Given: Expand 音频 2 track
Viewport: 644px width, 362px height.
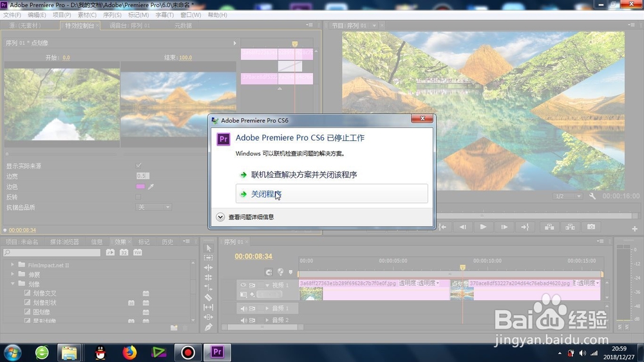Looking at the screenshot, I should pyautogui.click(x=267, y=320).
